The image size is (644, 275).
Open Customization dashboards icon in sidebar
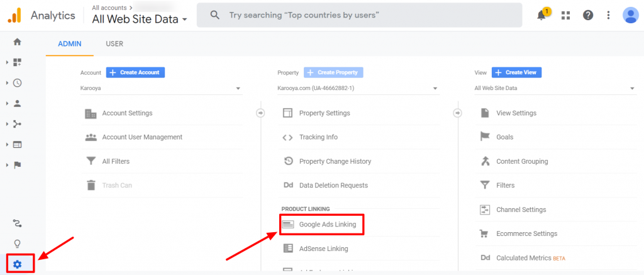pyautogui.click(x=17, y=62)
